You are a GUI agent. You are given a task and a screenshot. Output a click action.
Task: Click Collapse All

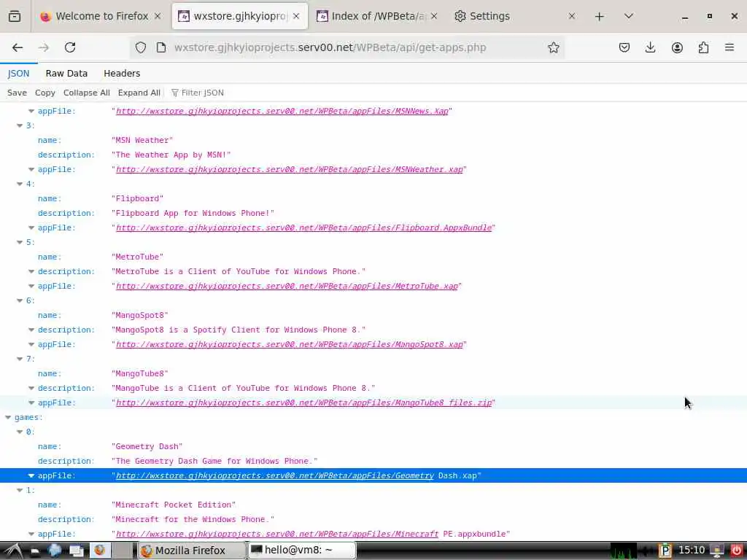click(87, 93)
